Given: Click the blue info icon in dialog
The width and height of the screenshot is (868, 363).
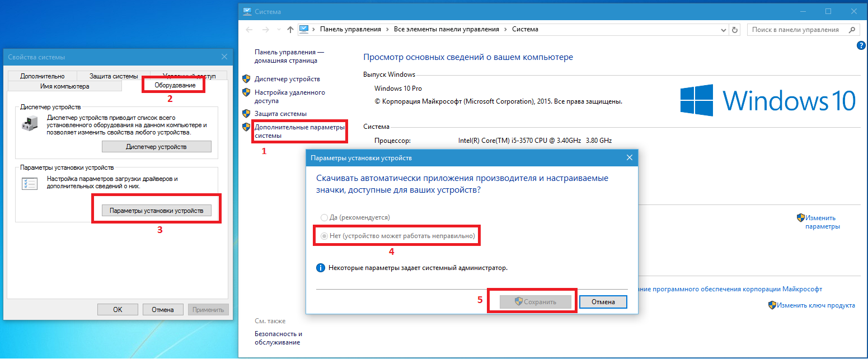Looking at the screenshot, I should [x=321, y=268].
